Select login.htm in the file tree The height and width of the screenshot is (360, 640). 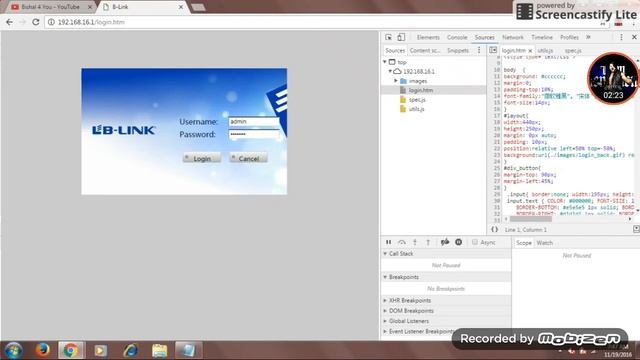[420, 90]
